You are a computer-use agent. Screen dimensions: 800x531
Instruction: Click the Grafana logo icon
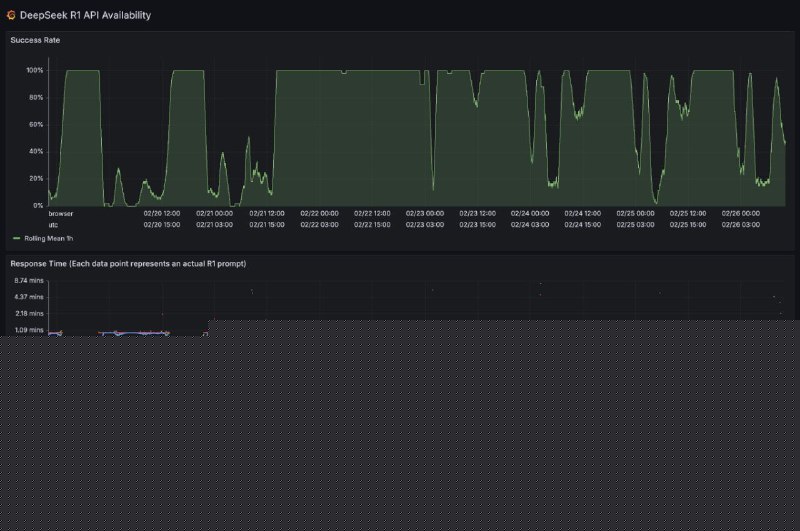tap(11, 15)
